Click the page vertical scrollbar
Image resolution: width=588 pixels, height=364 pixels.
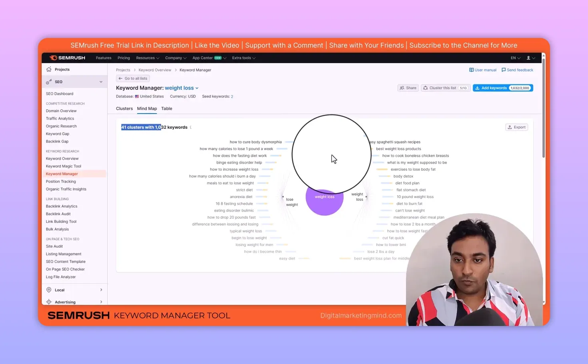[543, 108]
